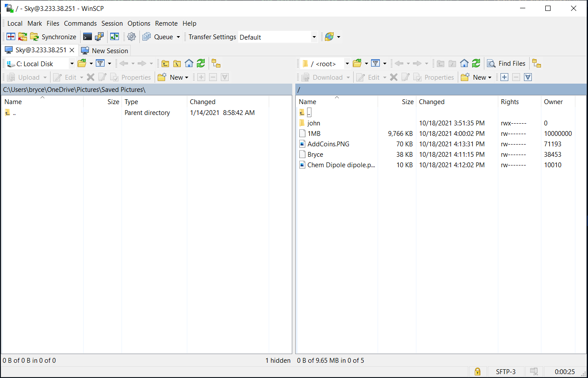Open the Options menu
This screenshot has height=378, width=588.
click(139, 24)
